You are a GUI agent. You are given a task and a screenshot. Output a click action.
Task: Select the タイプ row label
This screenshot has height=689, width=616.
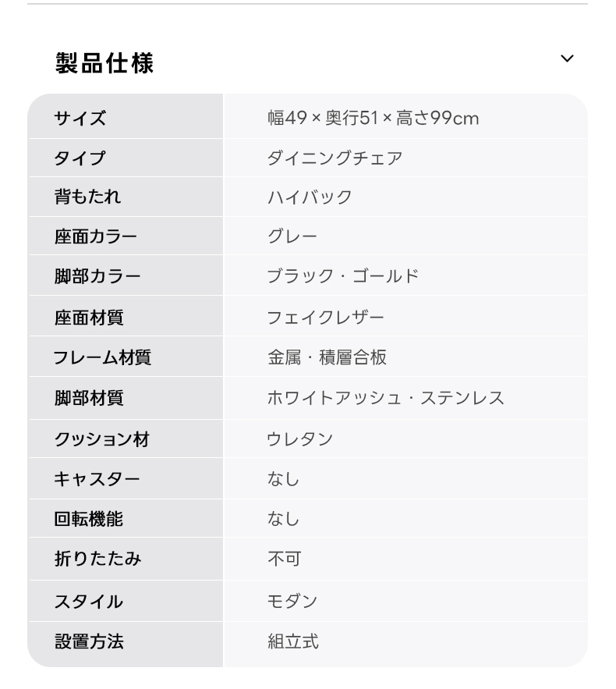click(80, 158)
